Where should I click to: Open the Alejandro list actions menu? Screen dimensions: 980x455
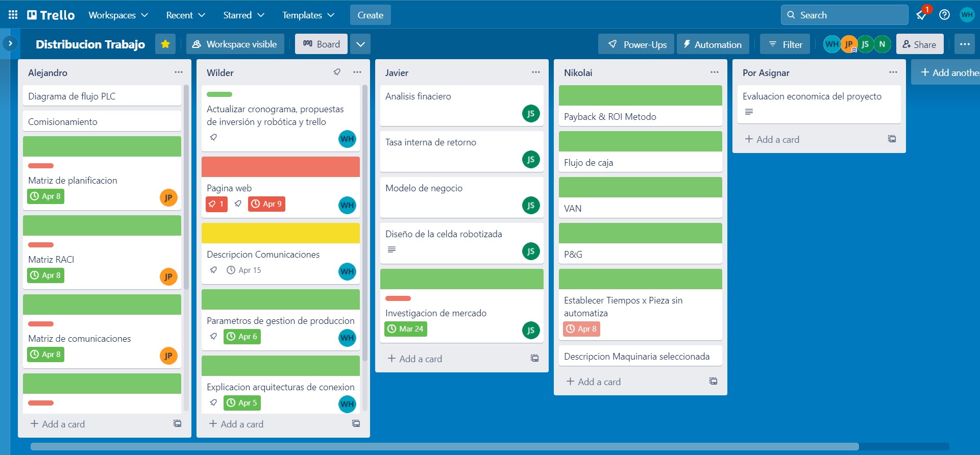(x=178, y=72)
